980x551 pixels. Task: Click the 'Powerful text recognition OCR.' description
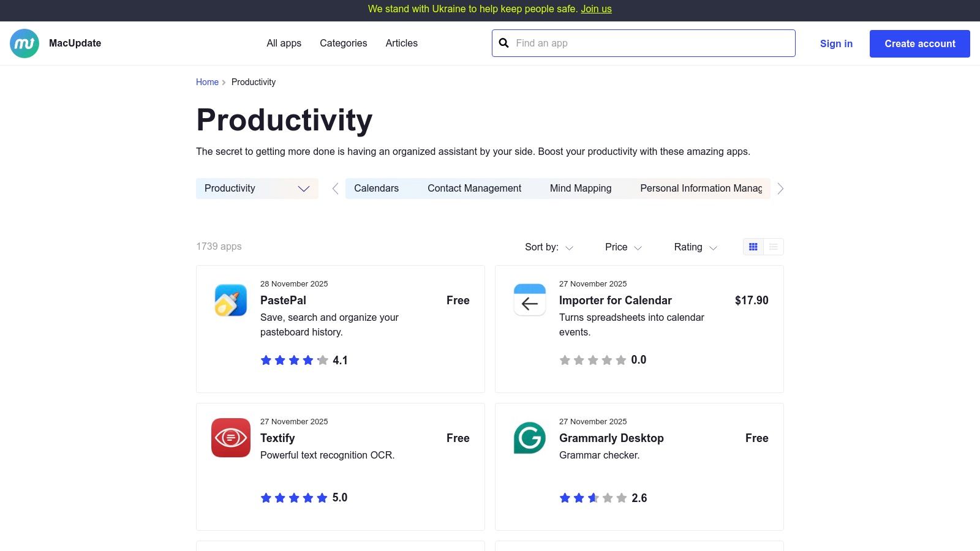(x=328, y=455)
